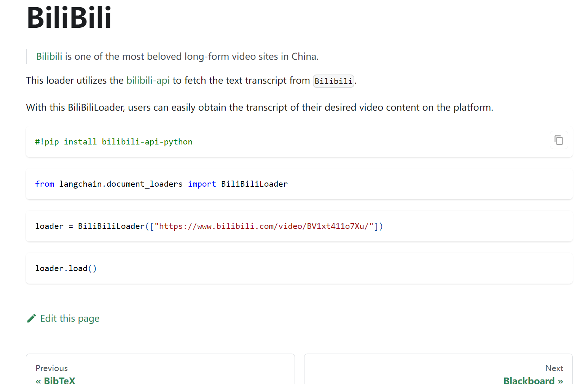Click the BiliBili page heading
This screenshot has width=588, height=384.
69,17
